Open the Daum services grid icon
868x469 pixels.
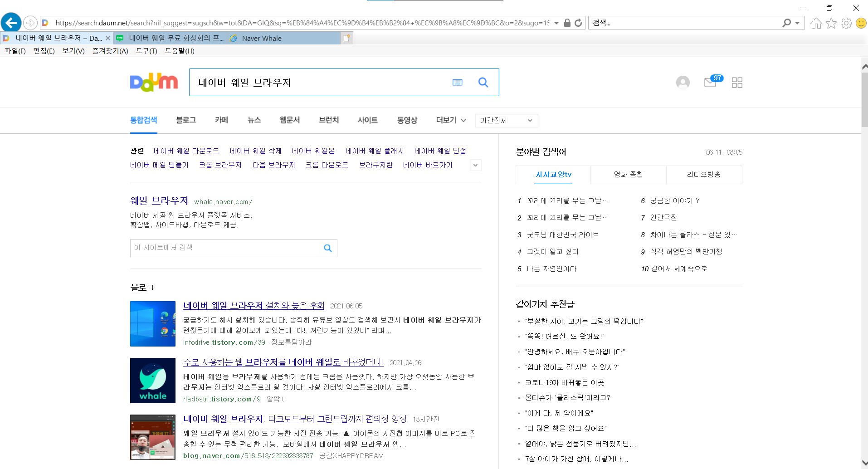737,83
